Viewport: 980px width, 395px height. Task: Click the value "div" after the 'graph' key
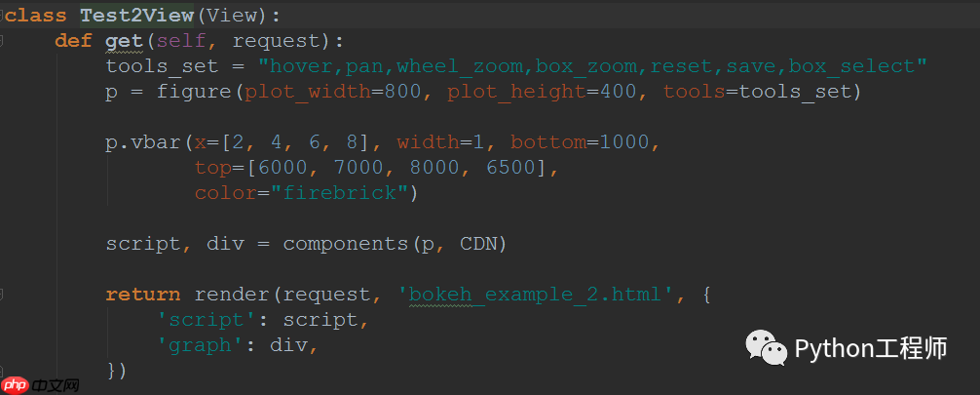pyautogui.click(x=288, y=345)
